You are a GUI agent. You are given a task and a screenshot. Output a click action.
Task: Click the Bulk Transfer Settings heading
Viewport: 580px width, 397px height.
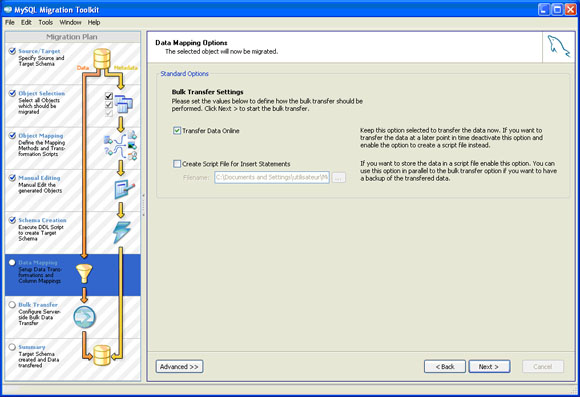click(x=208, y=92)
